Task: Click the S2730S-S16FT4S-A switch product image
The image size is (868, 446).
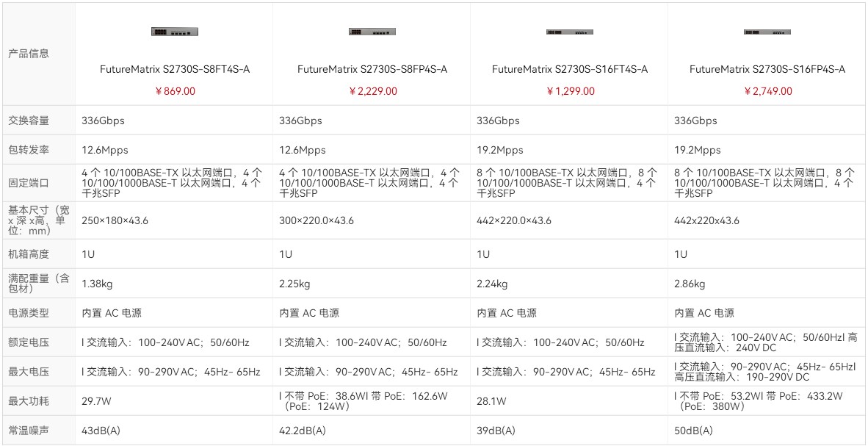Action: [x=570, y=32]
